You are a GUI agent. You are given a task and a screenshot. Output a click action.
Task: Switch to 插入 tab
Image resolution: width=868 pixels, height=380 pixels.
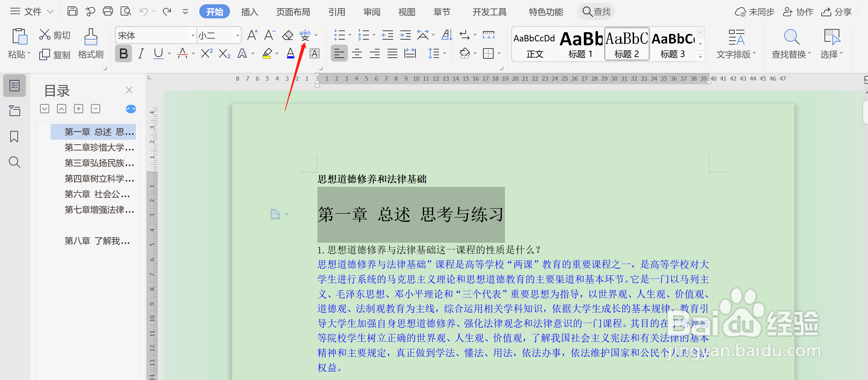pyautogui.click(x=249, y=12)
